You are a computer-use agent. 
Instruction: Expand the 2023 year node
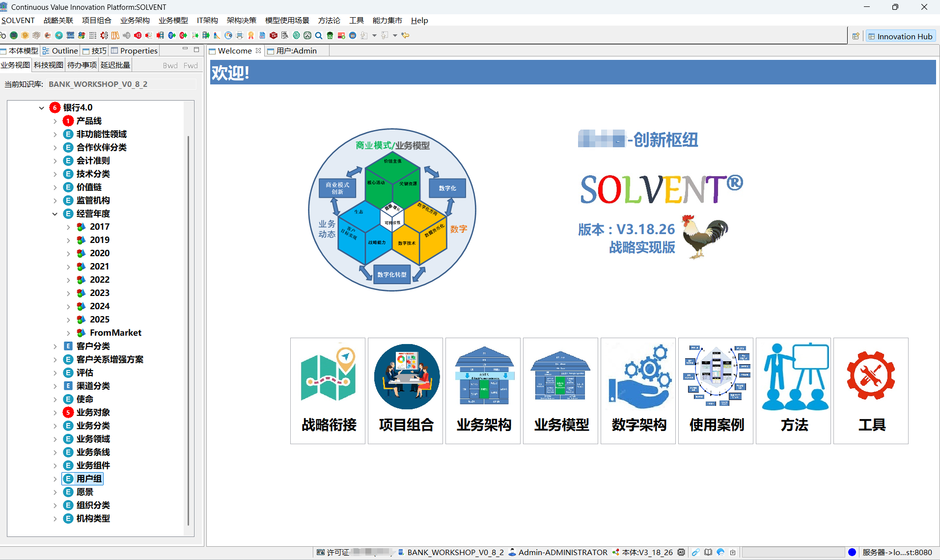tap(68, 293)
